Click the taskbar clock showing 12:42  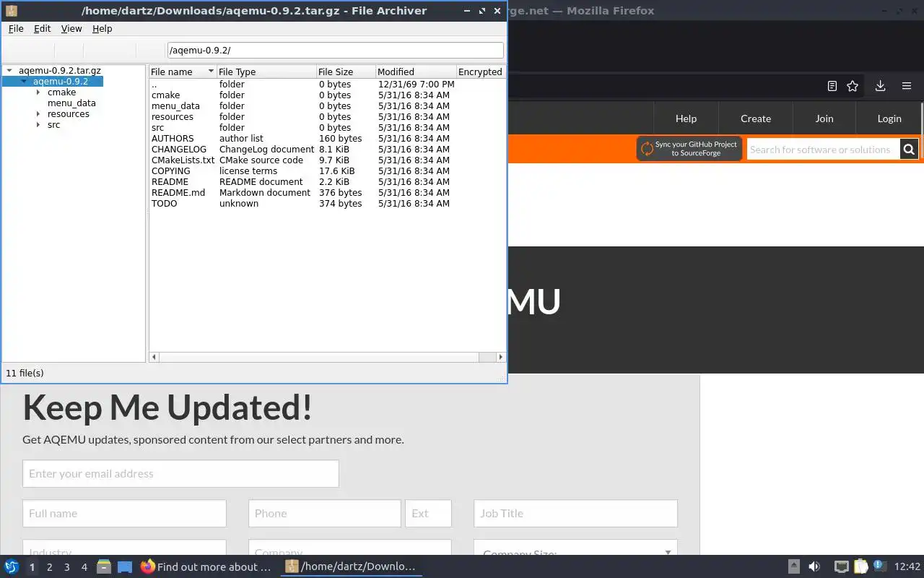tap(907, 566)
